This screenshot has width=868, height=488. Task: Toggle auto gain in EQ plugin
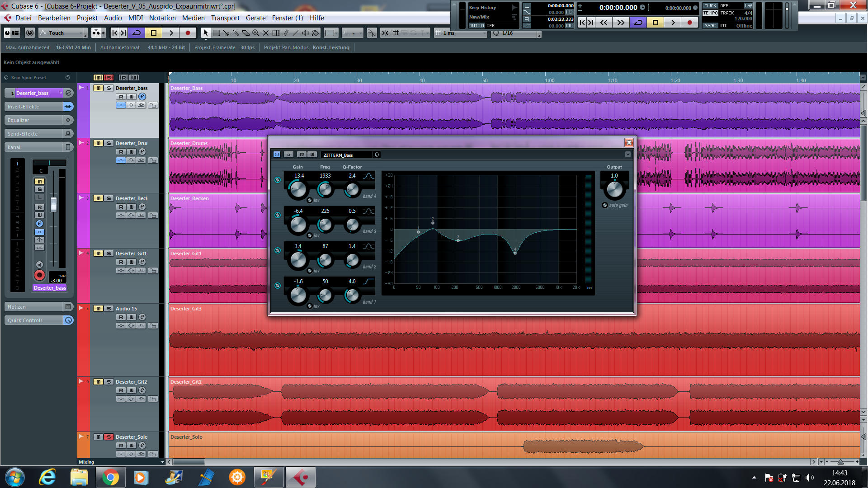coord(605,205)
